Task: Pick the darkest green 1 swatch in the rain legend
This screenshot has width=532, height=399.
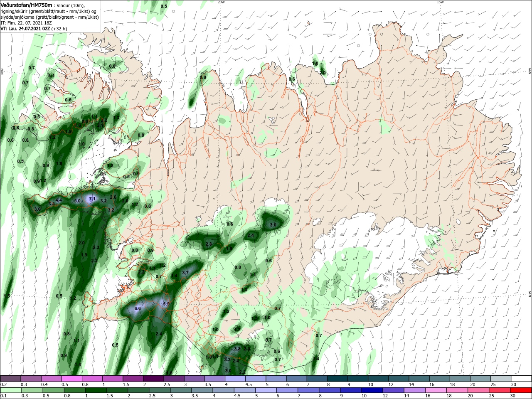Action: coord(96,390)
